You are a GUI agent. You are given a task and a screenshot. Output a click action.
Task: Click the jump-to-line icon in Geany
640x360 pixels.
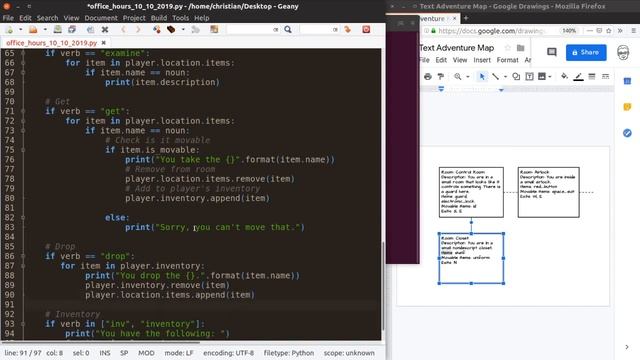[347, 29]
